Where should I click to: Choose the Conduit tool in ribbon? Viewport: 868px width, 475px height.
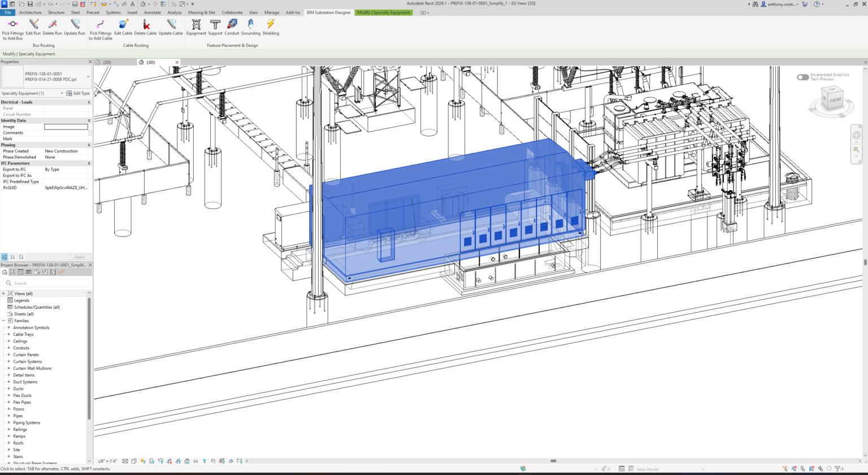click(232, 24)
